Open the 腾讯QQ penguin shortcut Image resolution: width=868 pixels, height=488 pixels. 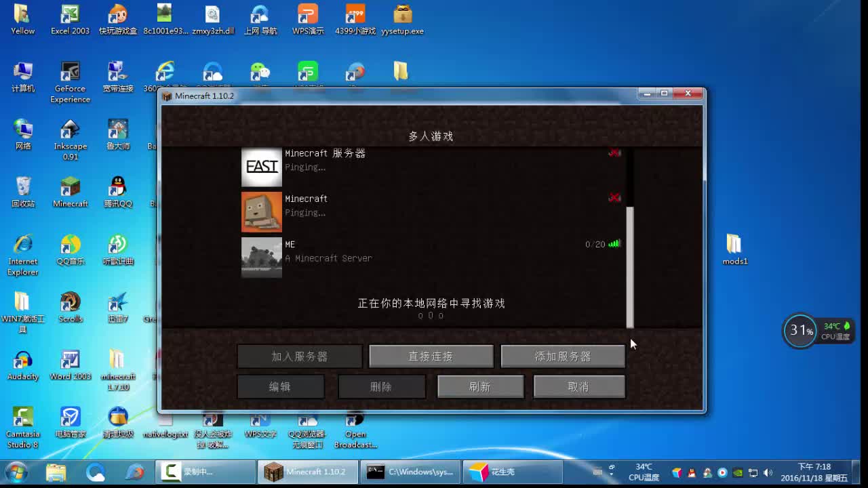point(118,192)
